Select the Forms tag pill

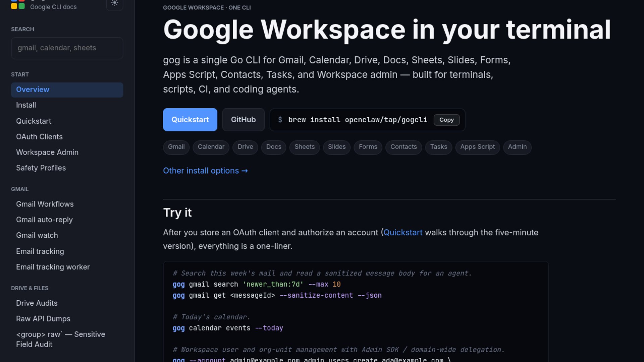tap(368, 147)
